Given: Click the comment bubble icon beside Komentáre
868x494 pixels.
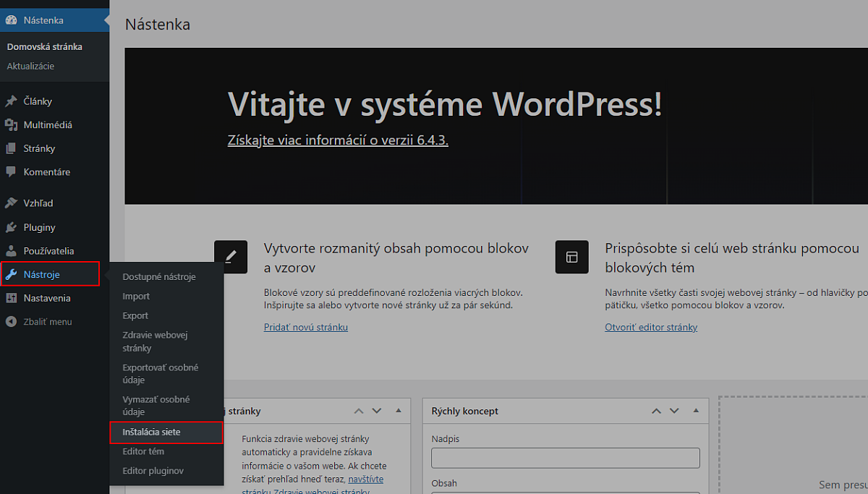Looking at the screenshot, I should (11, 172).
